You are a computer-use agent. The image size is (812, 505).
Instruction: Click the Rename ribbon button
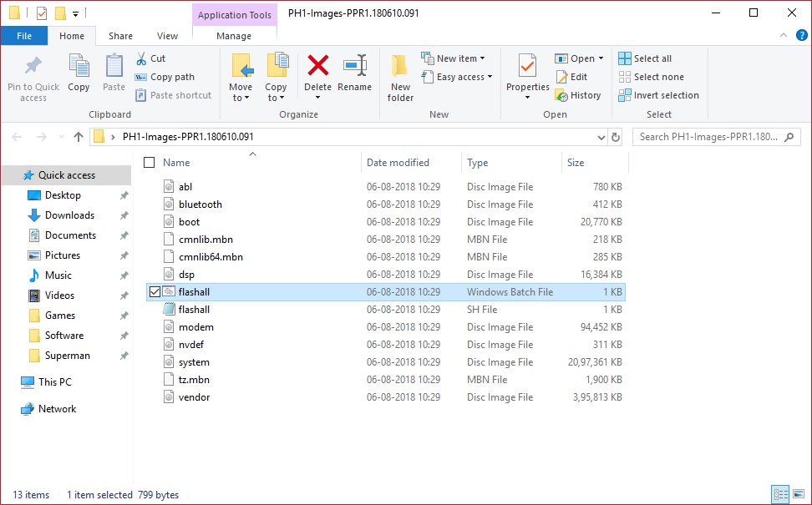tap(355, 73)
